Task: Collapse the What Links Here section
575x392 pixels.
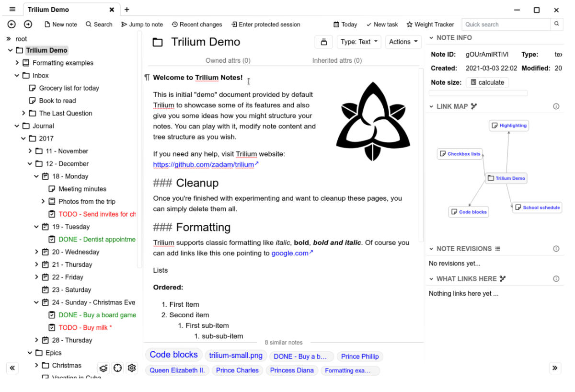Action: [x=432, y=278]
